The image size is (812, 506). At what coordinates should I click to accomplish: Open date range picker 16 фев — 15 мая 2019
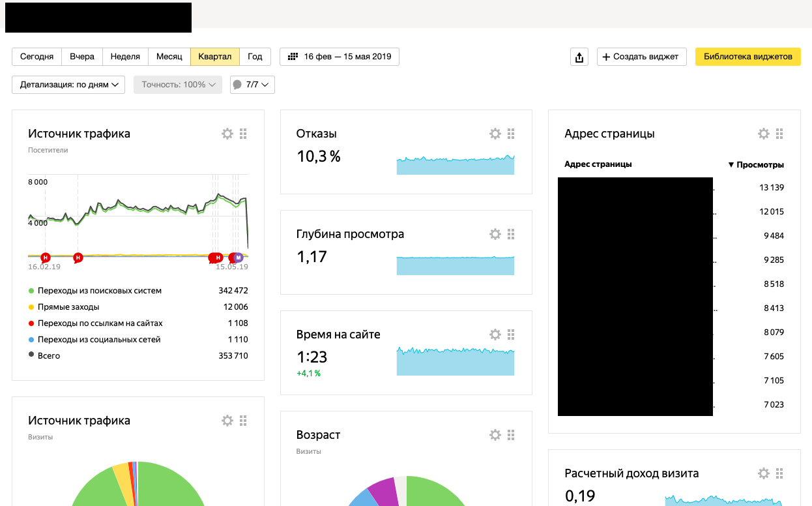point(340,57)
